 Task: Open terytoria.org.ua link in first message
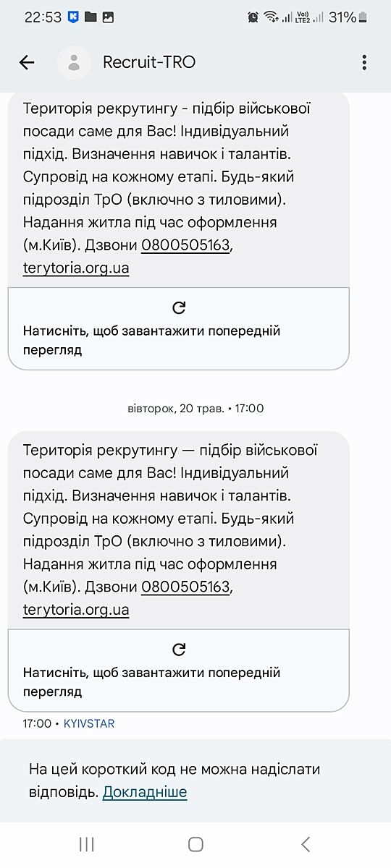(76, 268)
